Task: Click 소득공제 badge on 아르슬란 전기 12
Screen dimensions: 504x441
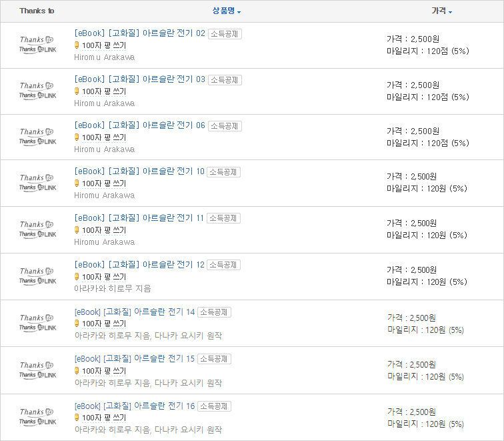Action: coord(223,265)
